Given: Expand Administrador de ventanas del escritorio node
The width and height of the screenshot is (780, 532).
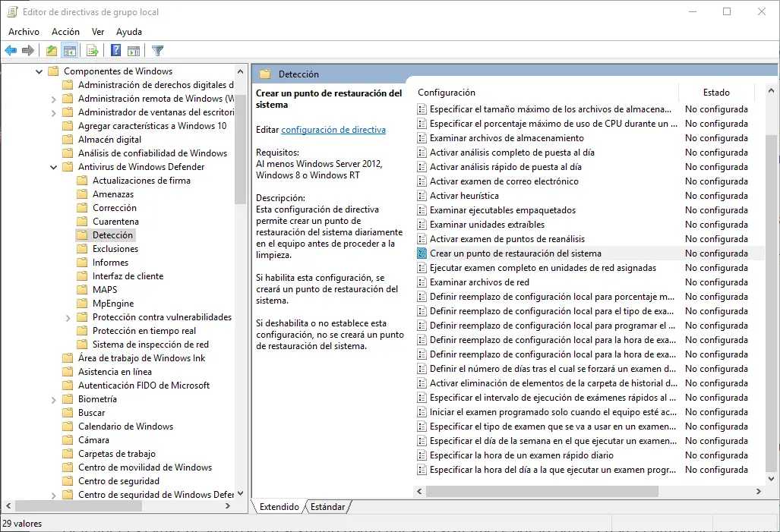Looking at the screenshot, I should 53,113.
